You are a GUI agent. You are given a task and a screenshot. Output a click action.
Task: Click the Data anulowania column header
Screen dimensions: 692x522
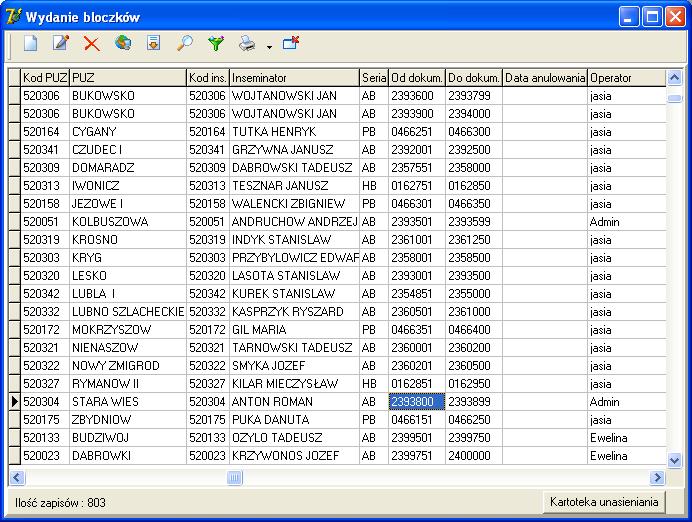point(545,78)
